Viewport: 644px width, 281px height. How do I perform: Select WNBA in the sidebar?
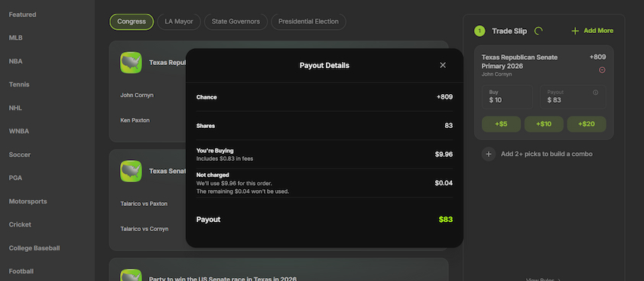tap(19, 131)
